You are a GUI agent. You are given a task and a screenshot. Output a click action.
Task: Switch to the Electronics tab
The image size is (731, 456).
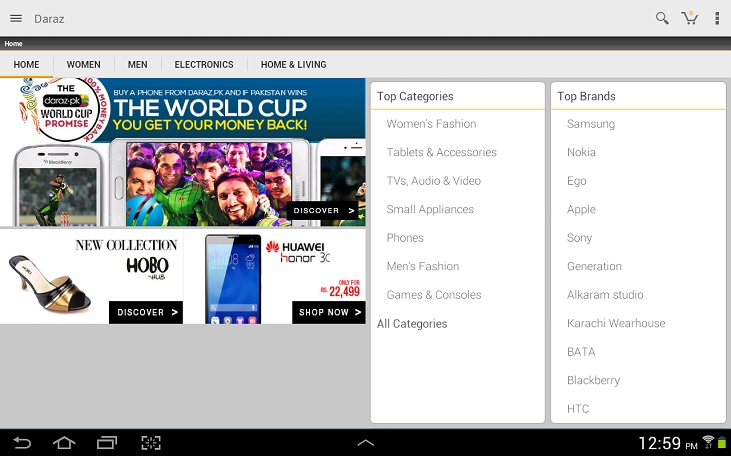204,65
